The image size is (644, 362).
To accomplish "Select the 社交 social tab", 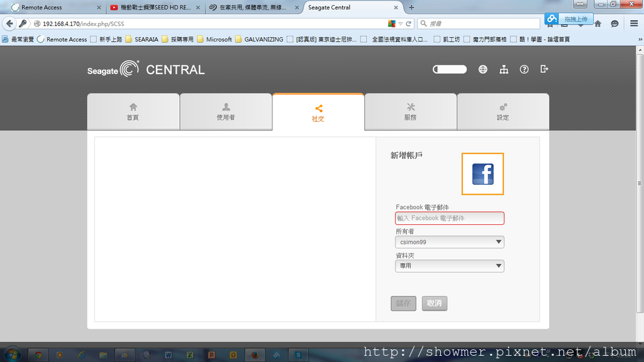I will tap(318, 112).
